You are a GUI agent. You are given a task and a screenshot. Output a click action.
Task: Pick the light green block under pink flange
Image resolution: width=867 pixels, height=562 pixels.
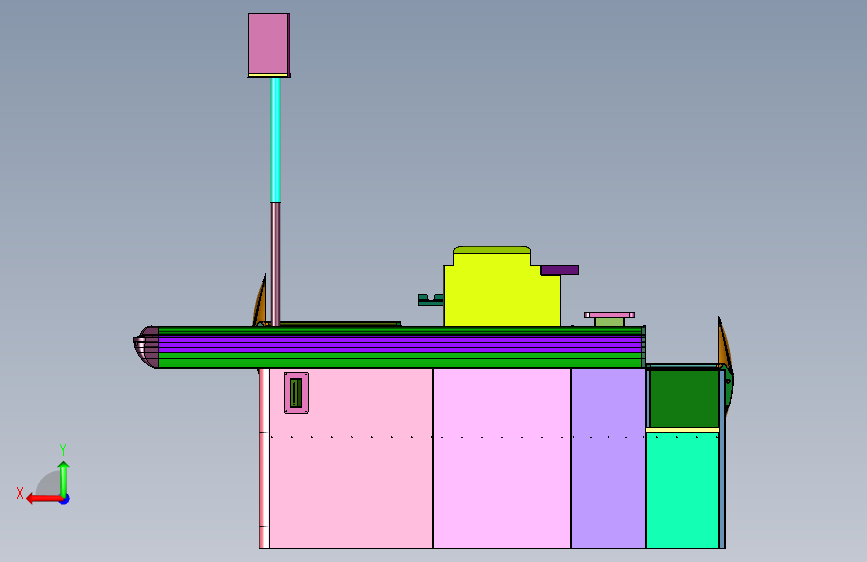609,322
